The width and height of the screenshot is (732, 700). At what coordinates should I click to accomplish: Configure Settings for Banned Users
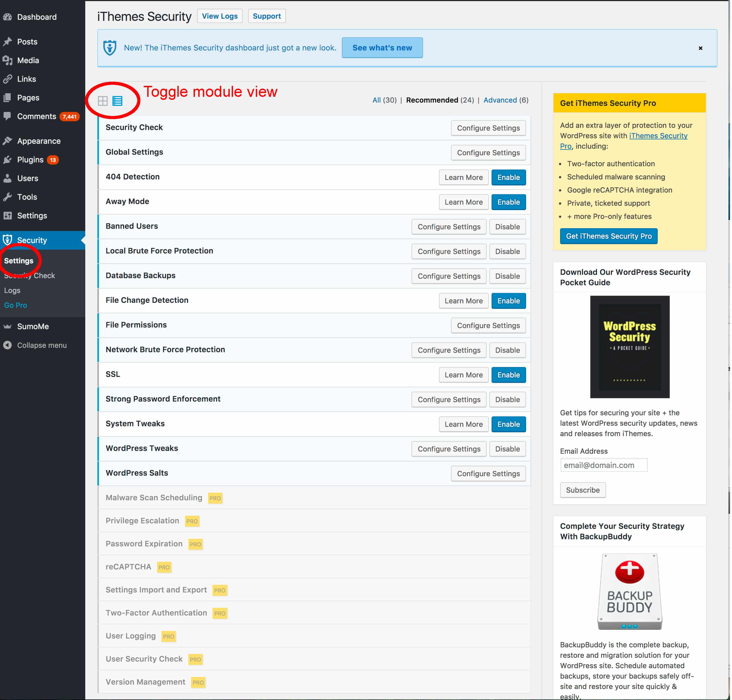(x=449, y=227)
